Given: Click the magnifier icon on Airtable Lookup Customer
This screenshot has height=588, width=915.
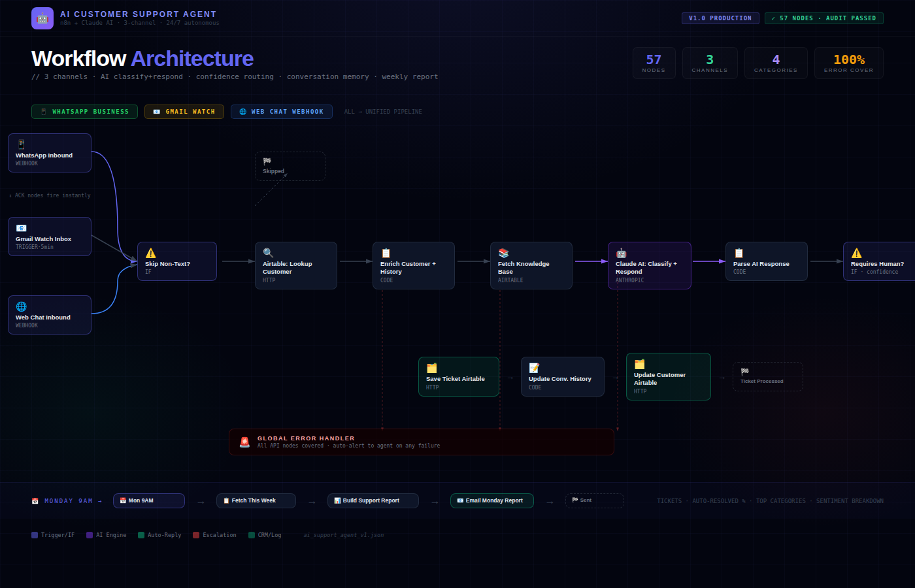Looking at the screenshot, I should 268,253.
